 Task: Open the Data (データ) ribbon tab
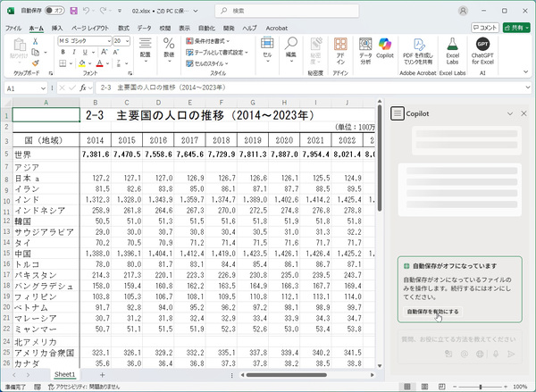tap(144, 28)
